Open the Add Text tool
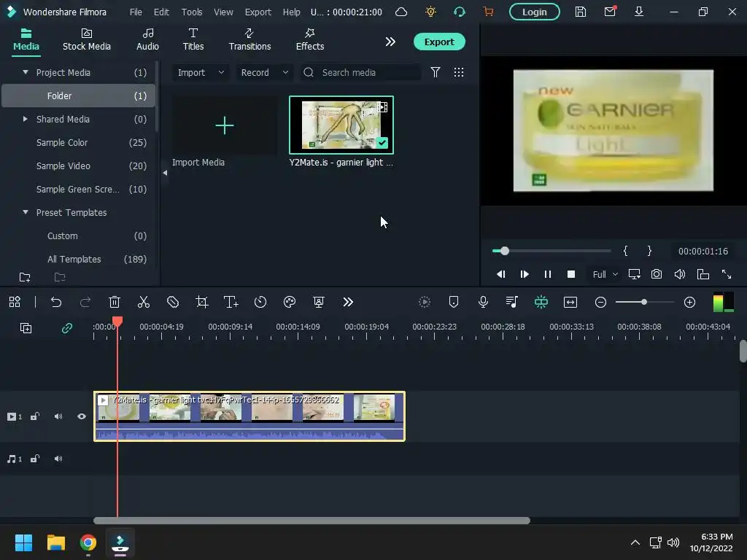 pyautogui.click(x=231, y=302)
